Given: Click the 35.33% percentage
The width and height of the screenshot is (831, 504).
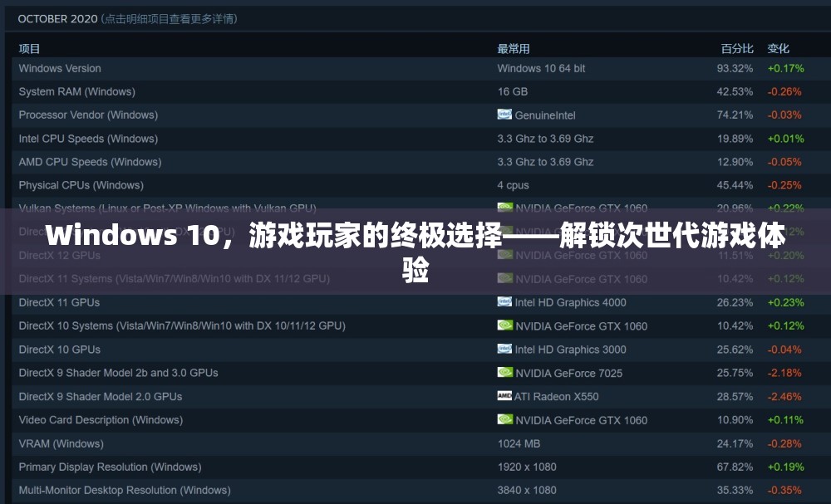Looking at the screenshot, I should pyautogui.click(x=735, y=490).
